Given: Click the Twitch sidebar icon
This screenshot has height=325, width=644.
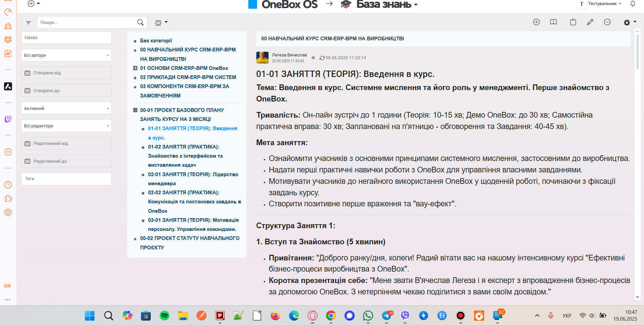Looking at the screenshot, I should point(8,119).
